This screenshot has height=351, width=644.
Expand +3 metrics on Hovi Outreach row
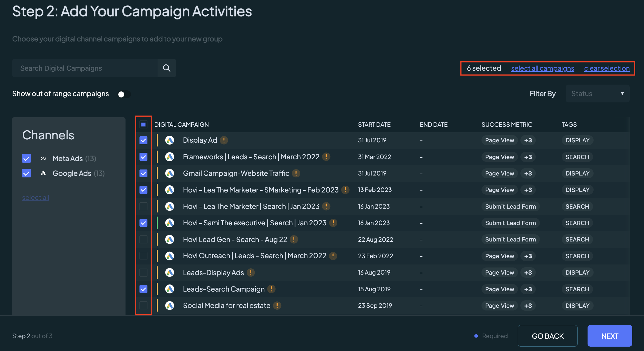point(528,256)
